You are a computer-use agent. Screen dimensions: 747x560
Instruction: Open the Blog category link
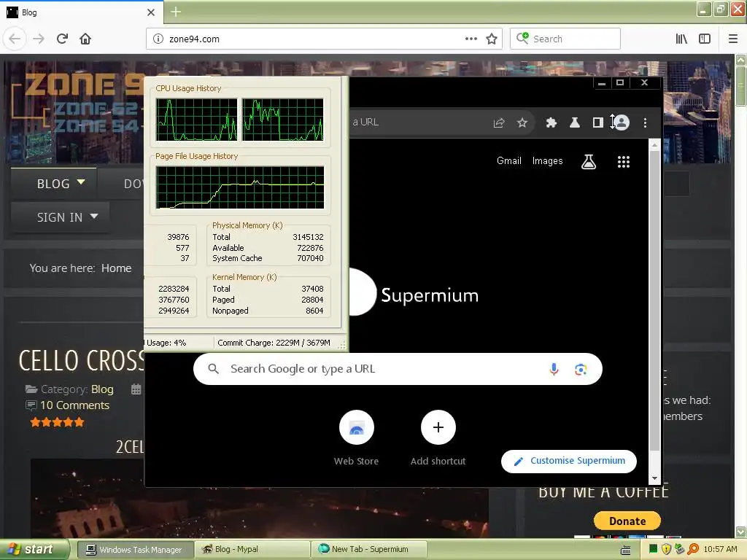tap(102, 389)
